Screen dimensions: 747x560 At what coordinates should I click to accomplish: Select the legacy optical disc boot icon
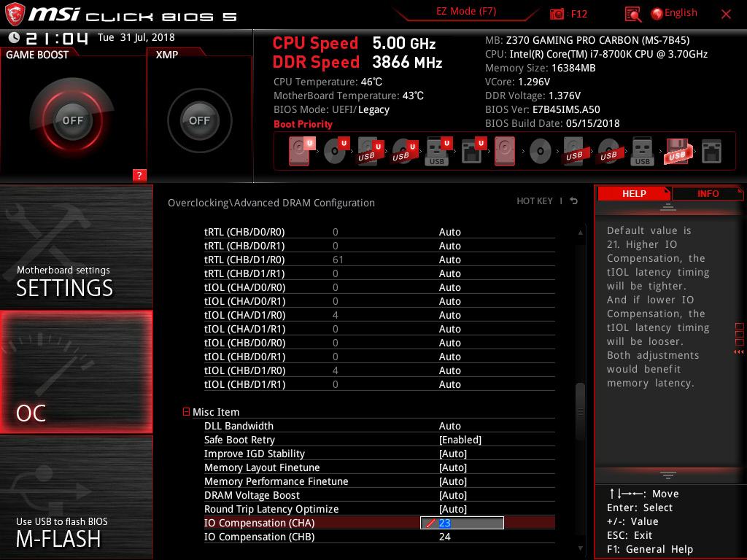(541, 152)
